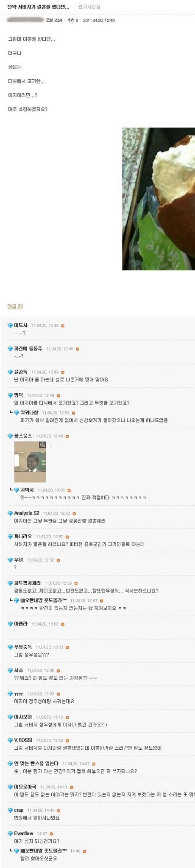Open the username 까나리오

tap(23, 536)
